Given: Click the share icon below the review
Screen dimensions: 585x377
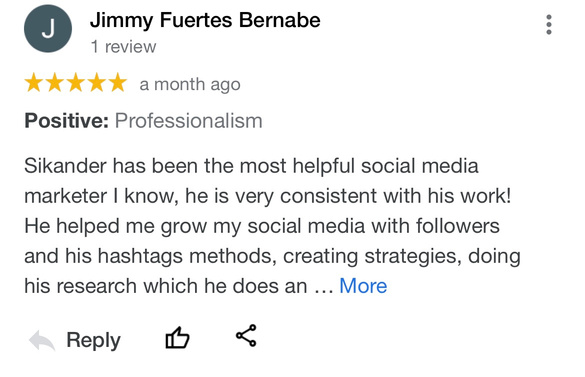Looking at the screenshot, I should 246,336.
